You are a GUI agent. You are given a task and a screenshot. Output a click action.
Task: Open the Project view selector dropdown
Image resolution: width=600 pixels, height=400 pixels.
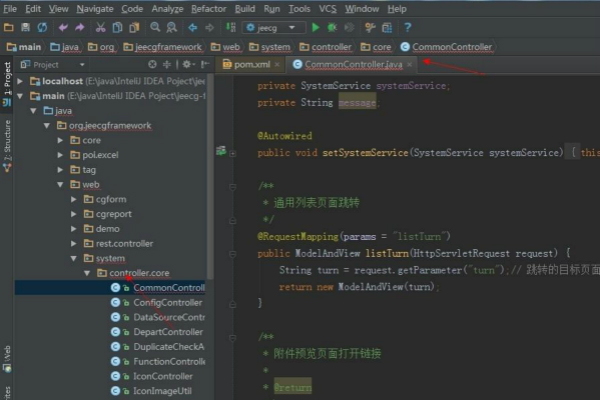(x=58, y=64)
